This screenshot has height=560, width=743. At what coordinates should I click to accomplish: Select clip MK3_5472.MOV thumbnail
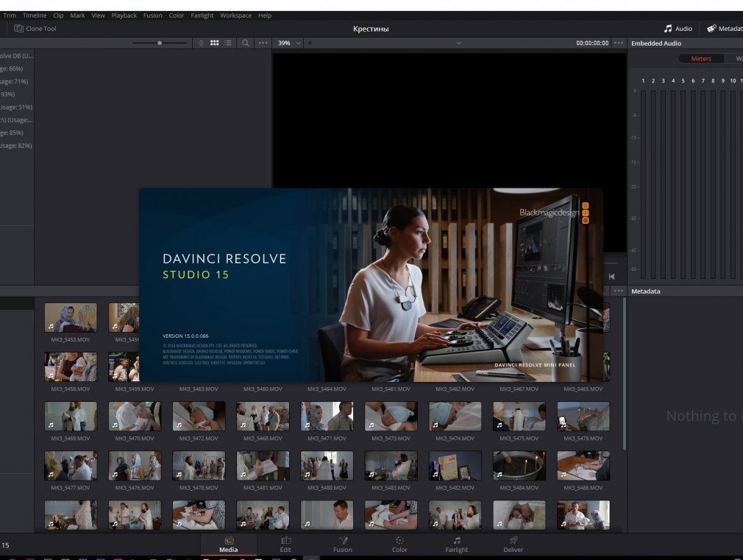click(199, 416)
